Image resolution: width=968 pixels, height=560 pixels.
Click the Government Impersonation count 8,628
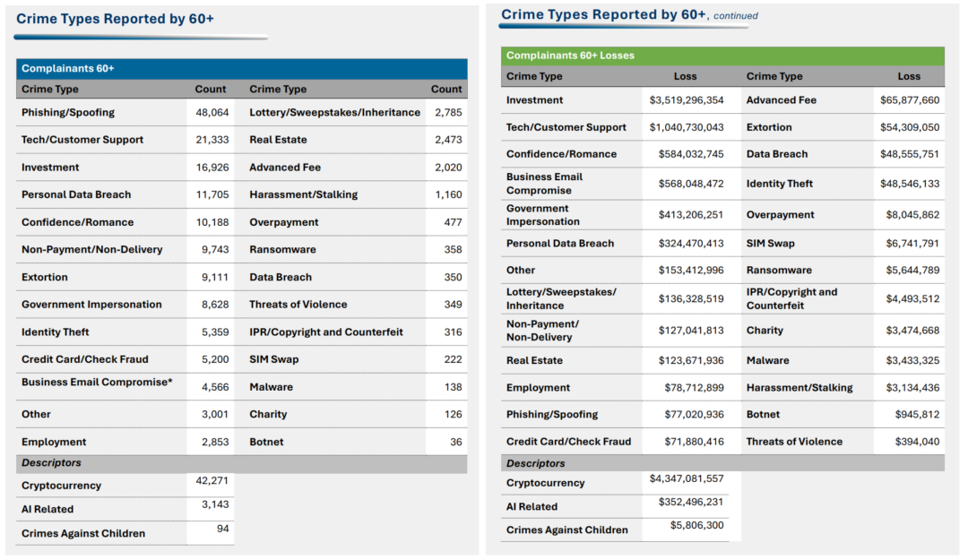coord(215,305)
